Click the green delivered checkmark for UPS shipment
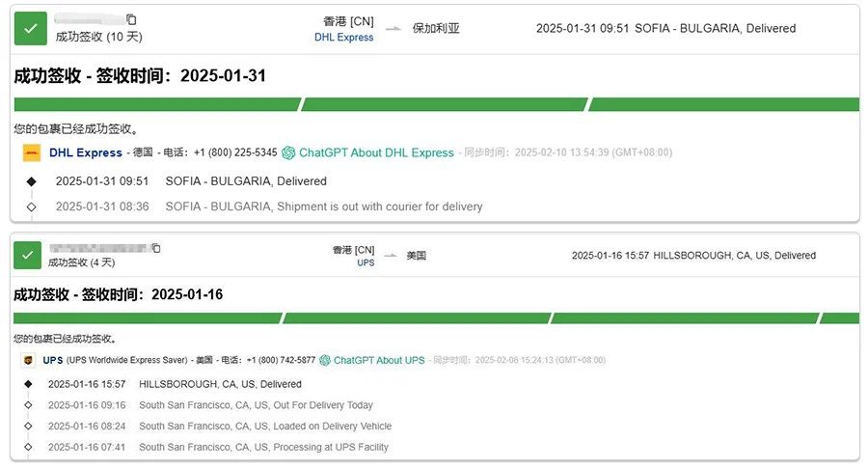Viewport: 868px width, 468px height. 27,255
